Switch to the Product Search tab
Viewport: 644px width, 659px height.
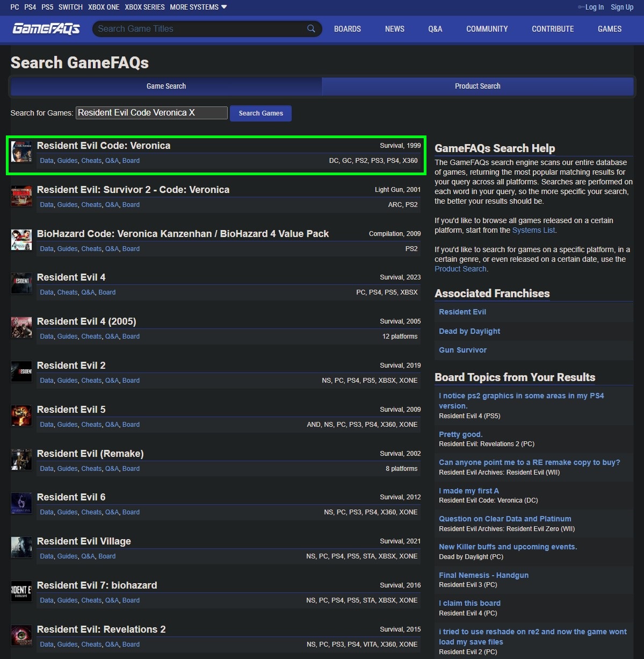[x=477, y=86]
